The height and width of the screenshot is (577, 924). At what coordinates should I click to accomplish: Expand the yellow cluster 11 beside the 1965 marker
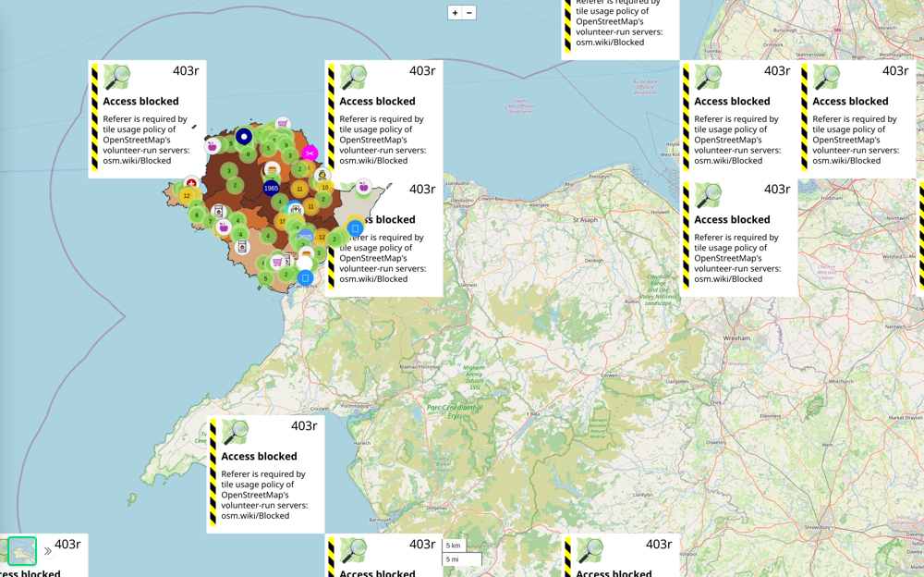300,190
